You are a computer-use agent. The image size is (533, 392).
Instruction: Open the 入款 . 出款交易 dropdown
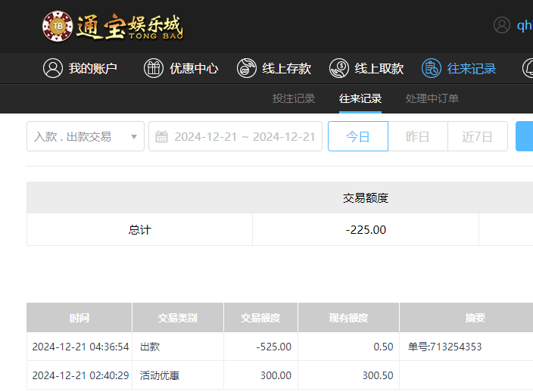(x=86, y=136)
